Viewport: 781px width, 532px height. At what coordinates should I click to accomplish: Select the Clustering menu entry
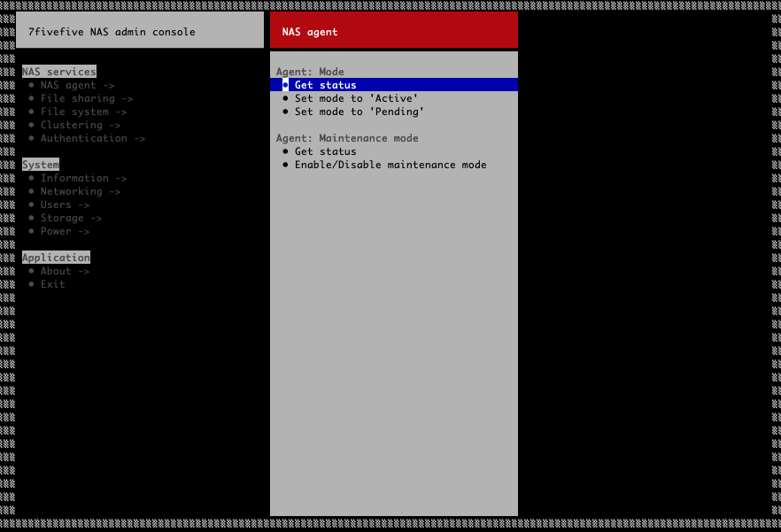pyautogui.click(x=80, y=125)
